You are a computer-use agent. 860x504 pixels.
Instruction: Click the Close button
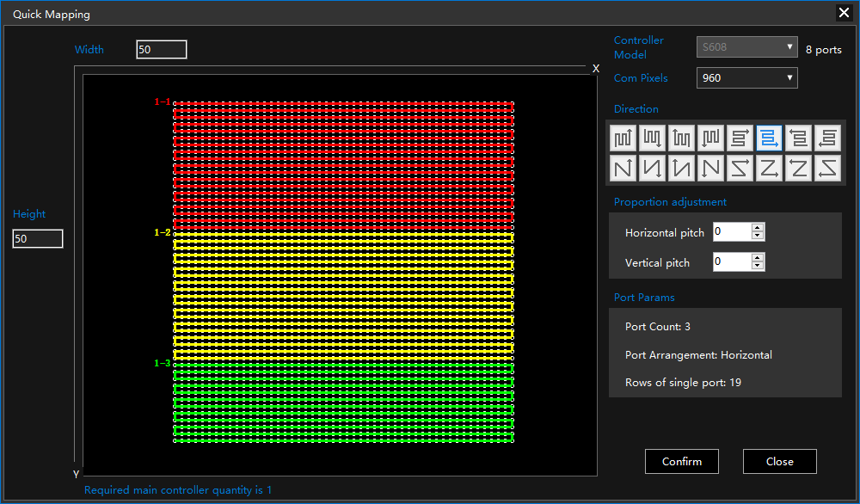coord(779,461)
